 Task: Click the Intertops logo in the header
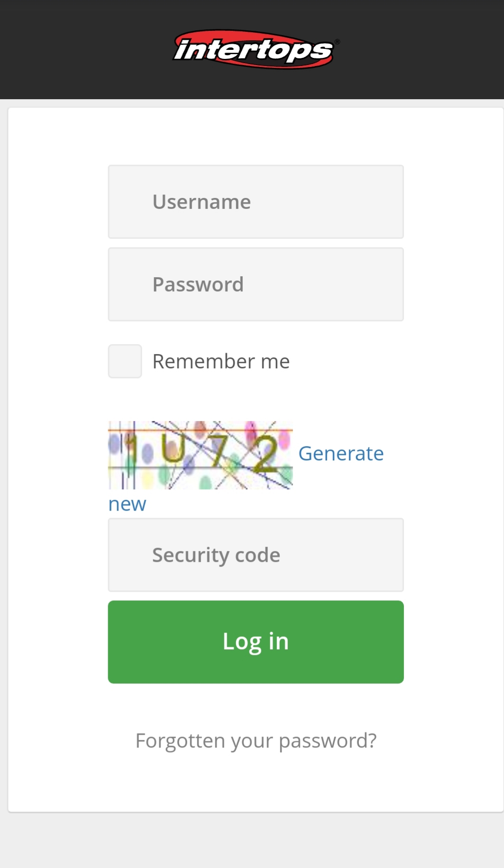pyautogui.click(x=254, y=49)
